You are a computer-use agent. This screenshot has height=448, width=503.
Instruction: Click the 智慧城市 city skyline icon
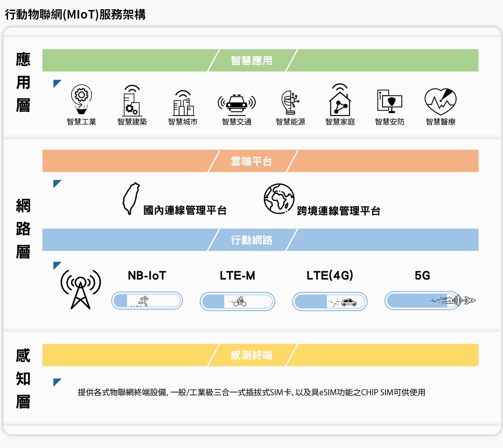pyautogui.click(x=183, y=103)
